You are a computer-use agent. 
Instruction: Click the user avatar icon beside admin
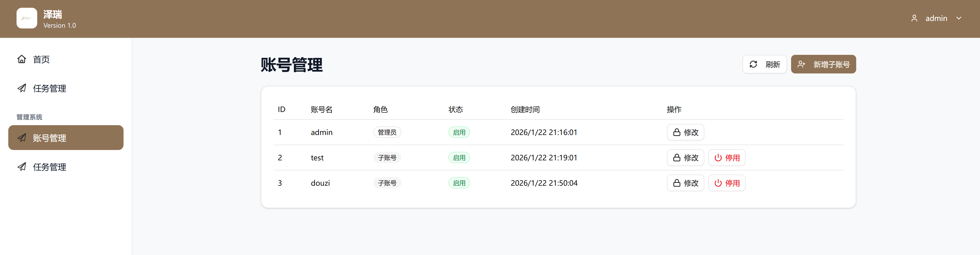click(x=914, y=18)
